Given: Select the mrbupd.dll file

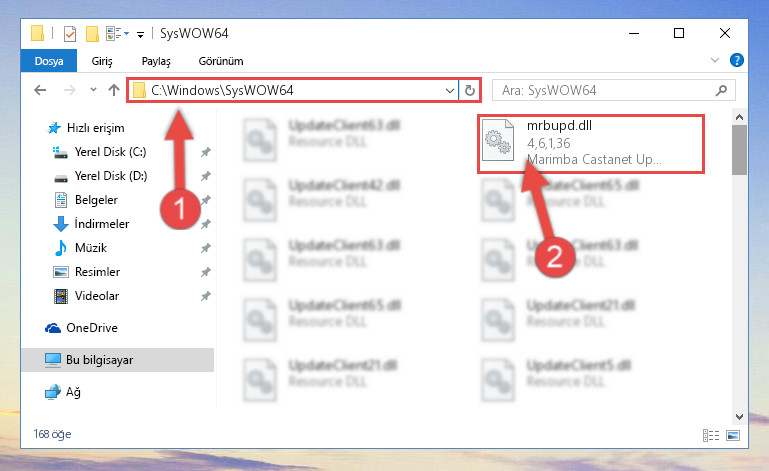Looking at the screenshot, I should pyautogui.click(x=591, y=144).
